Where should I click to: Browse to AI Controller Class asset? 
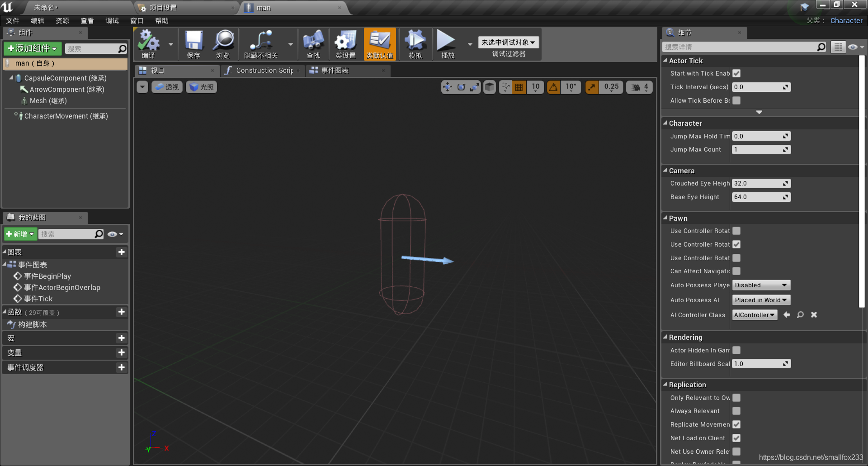tap(800, 315)
